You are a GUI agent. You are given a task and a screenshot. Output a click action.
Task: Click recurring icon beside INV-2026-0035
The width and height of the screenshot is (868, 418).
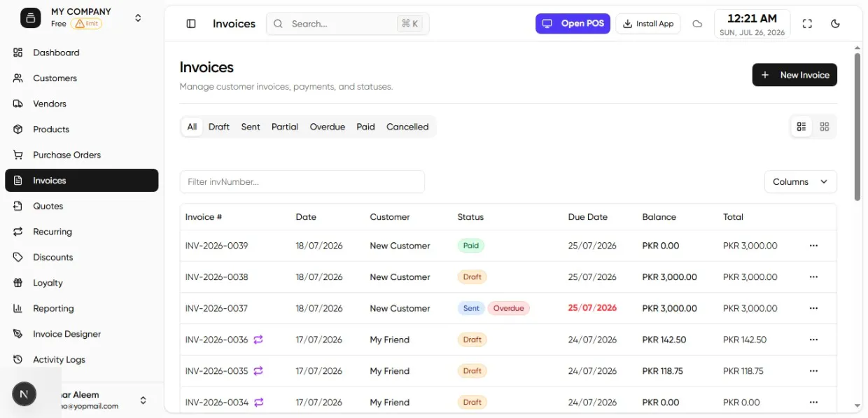[258, 371]
